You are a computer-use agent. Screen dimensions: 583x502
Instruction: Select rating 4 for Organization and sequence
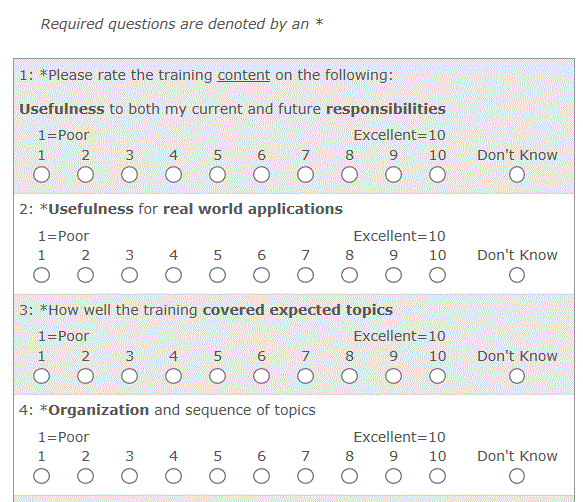coord(173,476)
